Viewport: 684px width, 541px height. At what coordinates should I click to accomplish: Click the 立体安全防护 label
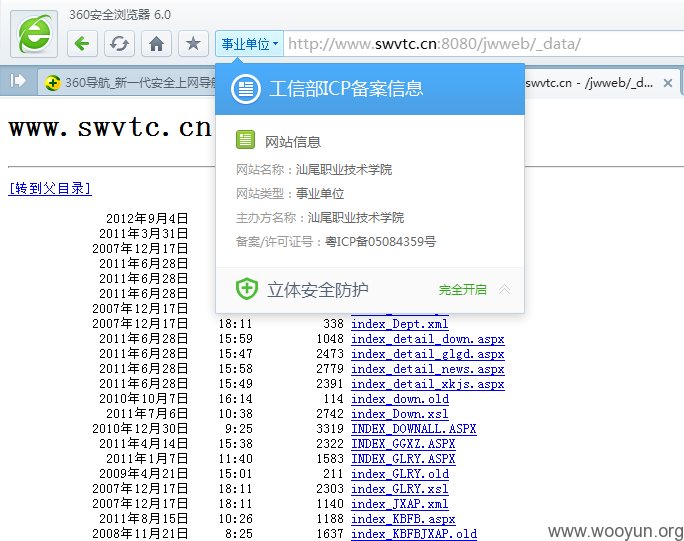[x=318, y=289]
